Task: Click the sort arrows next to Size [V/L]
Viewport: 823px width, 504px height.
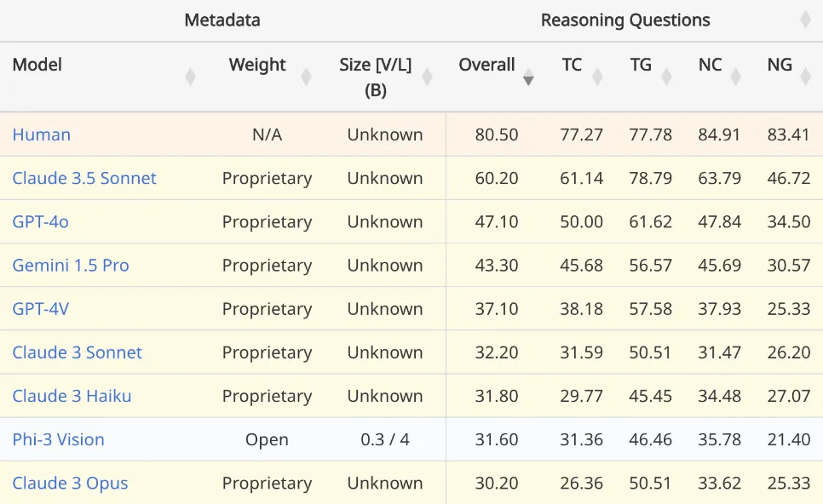Action: pyautogui.click(x=427, y=77)
